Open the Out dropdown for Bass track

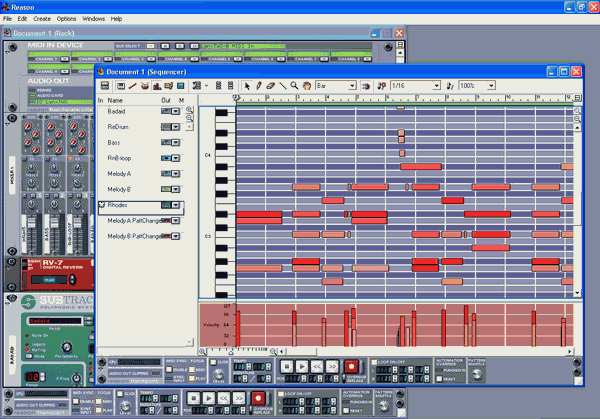(x=176, y=143)
